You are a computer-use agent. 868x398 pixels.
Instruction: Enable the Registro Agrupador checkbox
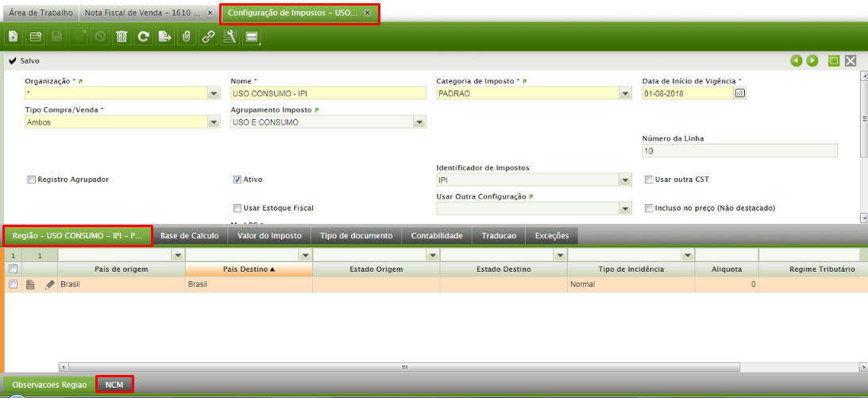32,180
